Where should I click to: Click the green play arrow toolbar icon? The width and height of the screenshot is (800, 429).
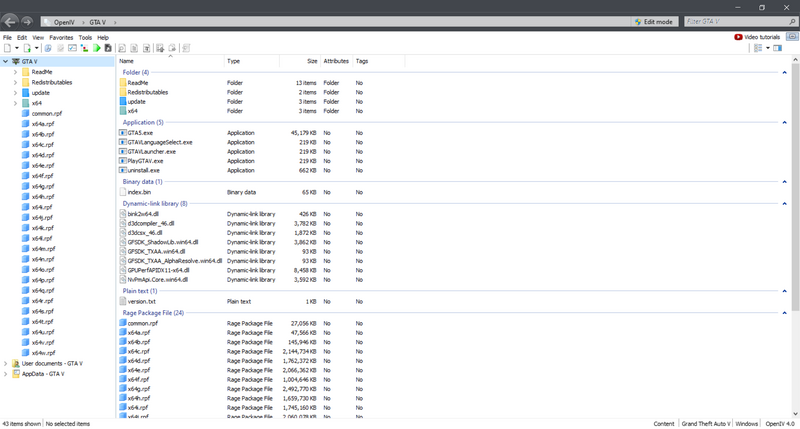(x=96, y=48)
